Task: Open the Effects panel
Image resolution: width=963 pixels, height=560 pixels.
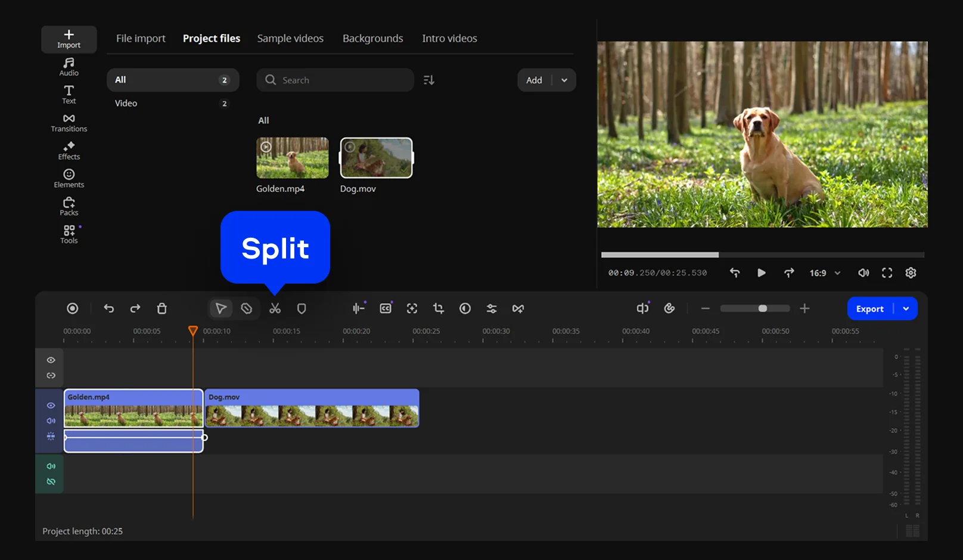Action: (x=69, y=151)
